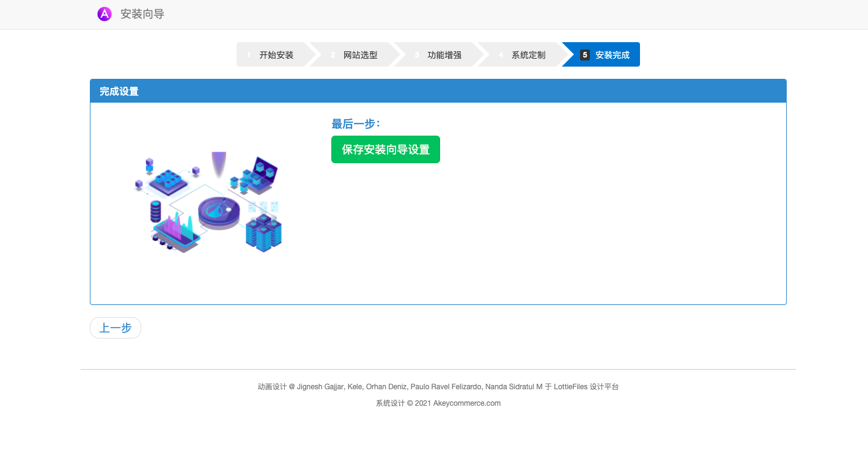Screen dimensions: 868x465
Task: Click the 动画设计 credits line in footer
Action: point(438,387)
